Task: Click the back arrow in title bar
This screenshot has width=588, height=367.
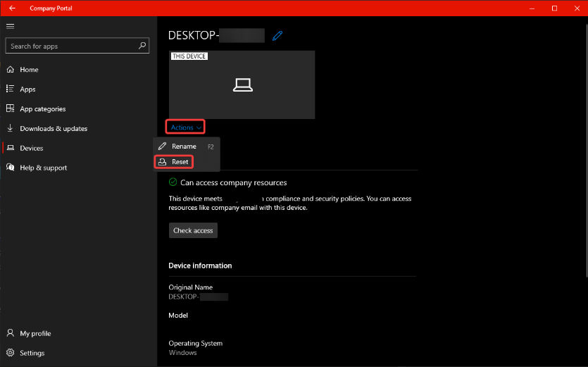Action: coord(12,8)
